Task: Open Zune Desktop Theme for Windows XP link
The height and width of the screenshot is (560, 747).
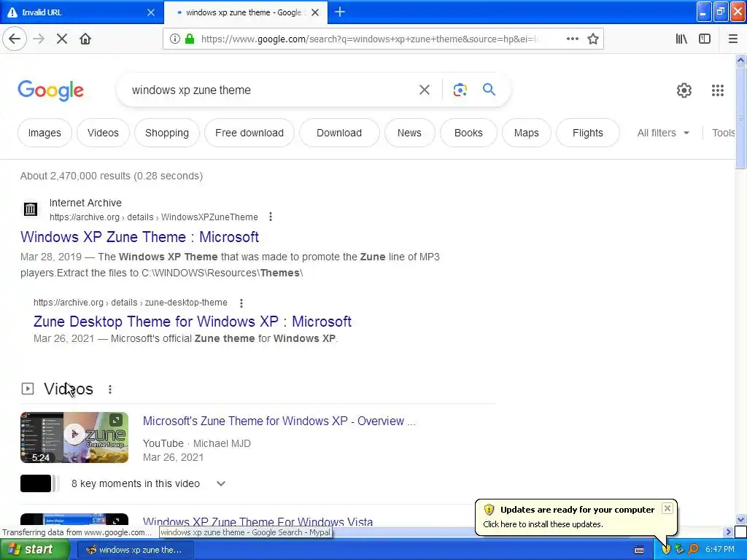Action: coord(193,322)
